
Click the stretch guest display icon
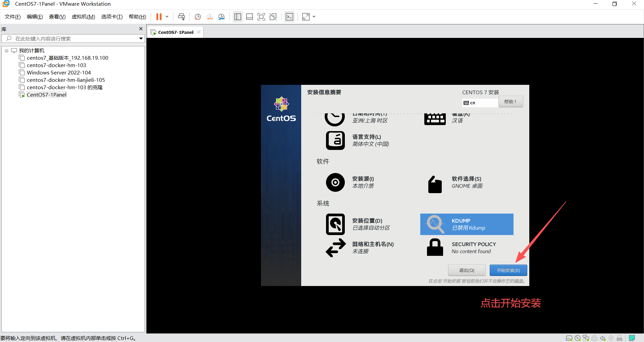coord(306,17)
